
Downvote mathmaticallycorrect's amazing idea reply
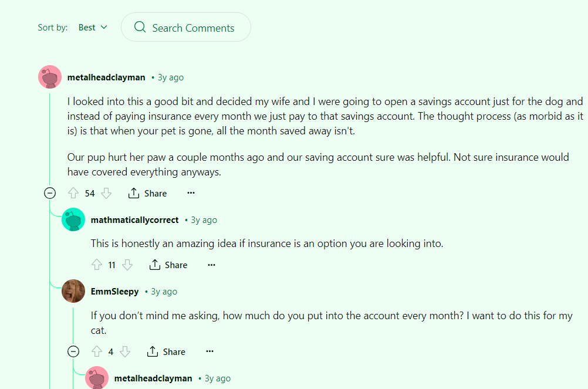pos(127,265)
